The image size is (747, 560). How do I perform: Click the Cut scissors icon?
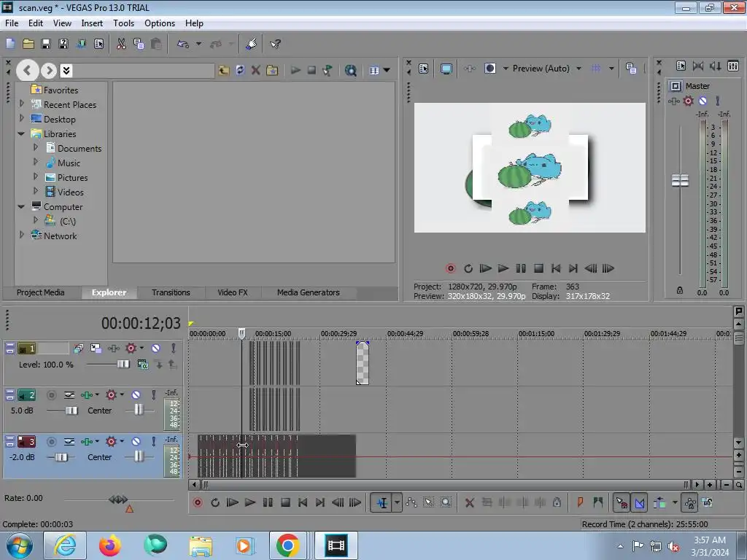(x=121, y=44)
